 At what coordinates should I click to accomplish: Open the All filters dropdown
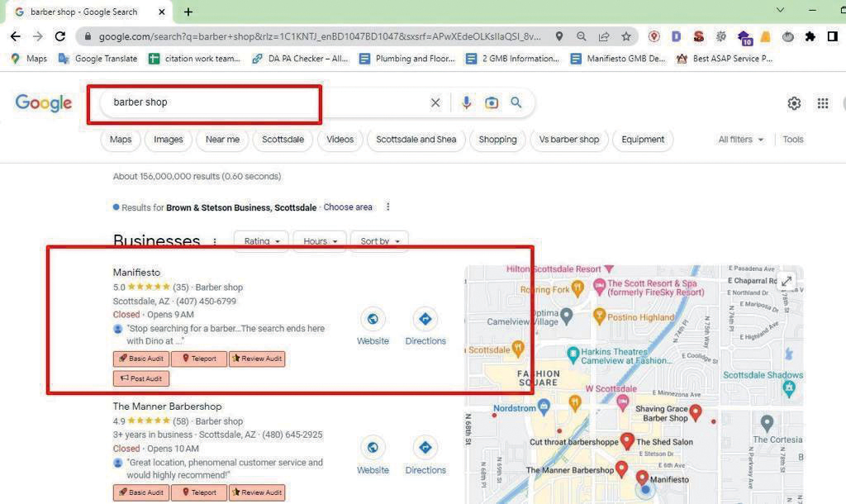click(x=741, y=140)
